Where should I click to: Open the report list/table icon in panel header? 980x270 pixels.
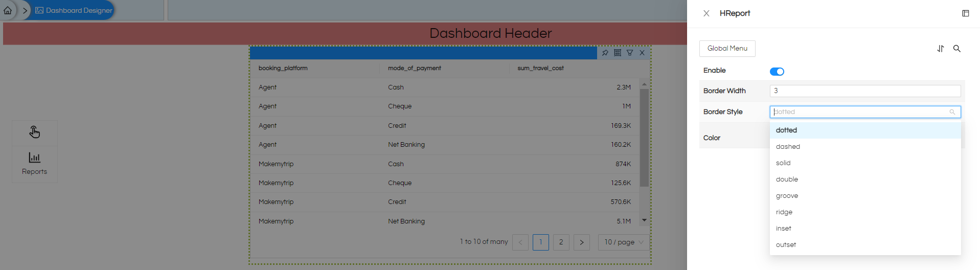click(x=618, y=53)
